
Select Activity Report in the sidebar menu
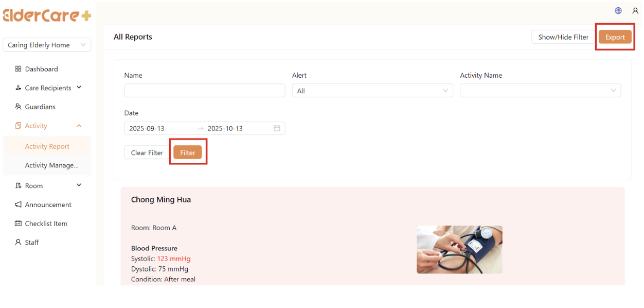[x=47, y=146]
